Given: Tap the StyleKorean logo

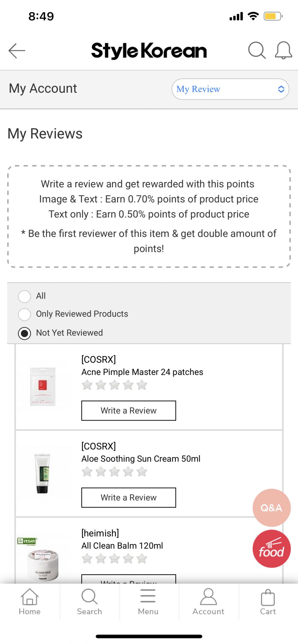Looking at the screenshot, I should [149, 50].
